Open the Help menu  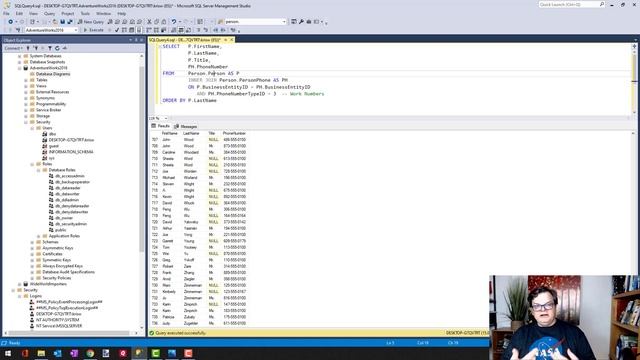(x=122, y=13)
